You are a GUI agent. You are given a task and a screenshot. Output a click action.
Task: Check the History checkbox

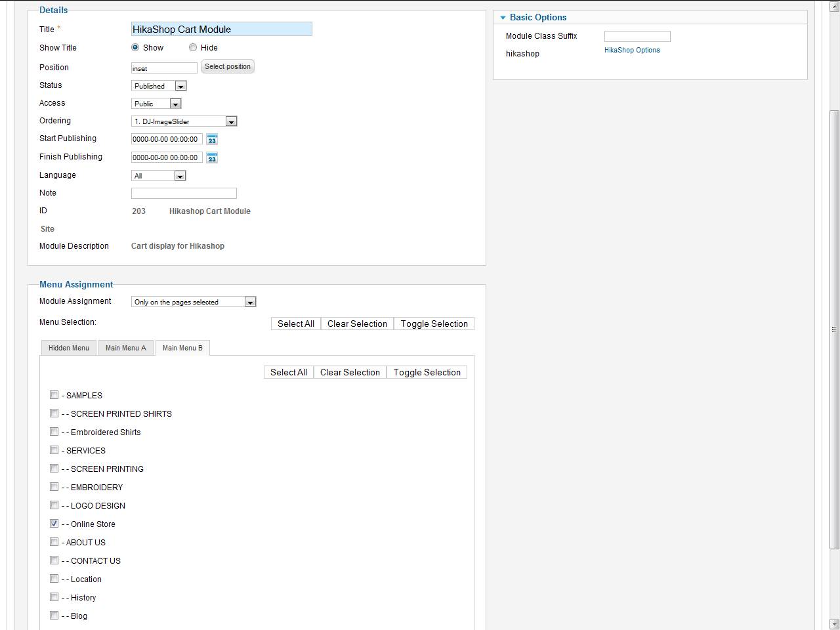click(54, 597)
